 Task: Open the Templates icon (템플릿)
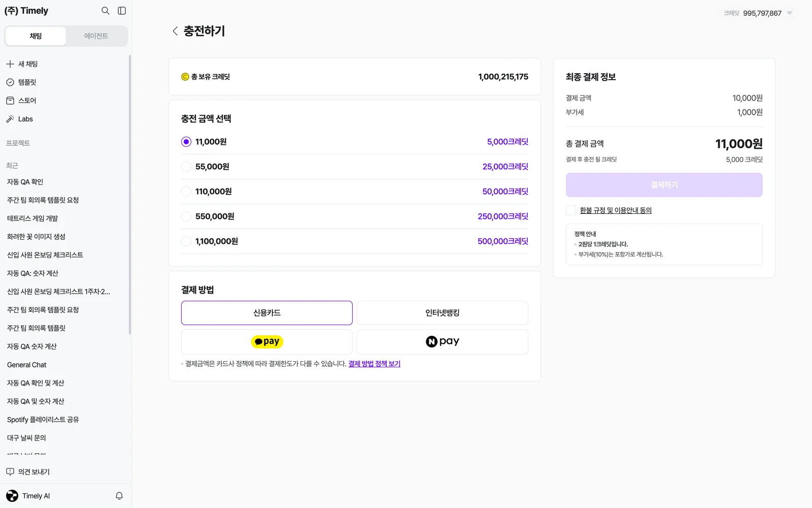[x=10, y=82]
